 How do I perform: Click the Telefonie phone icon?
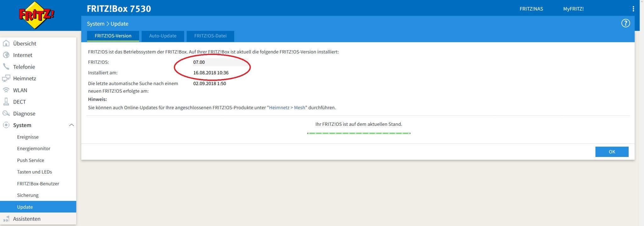(6, 67)
